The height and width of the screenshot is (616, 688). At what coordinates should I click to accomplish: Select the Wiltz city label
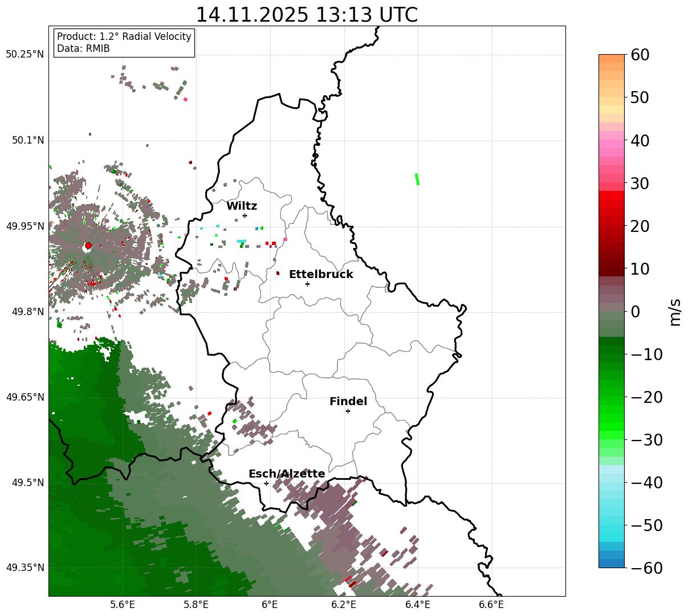click(x=242, y=206)
